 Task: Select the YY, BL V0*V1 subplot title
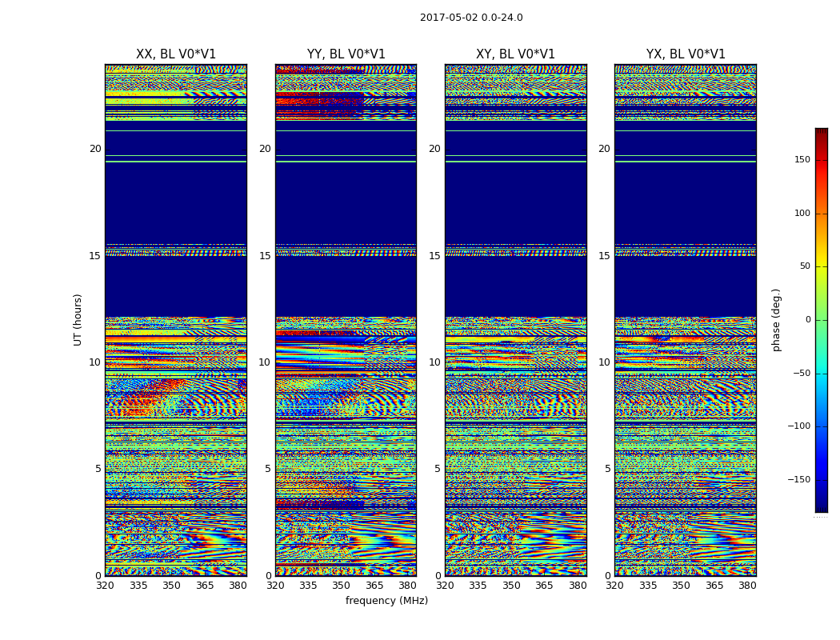click(346, 54)
